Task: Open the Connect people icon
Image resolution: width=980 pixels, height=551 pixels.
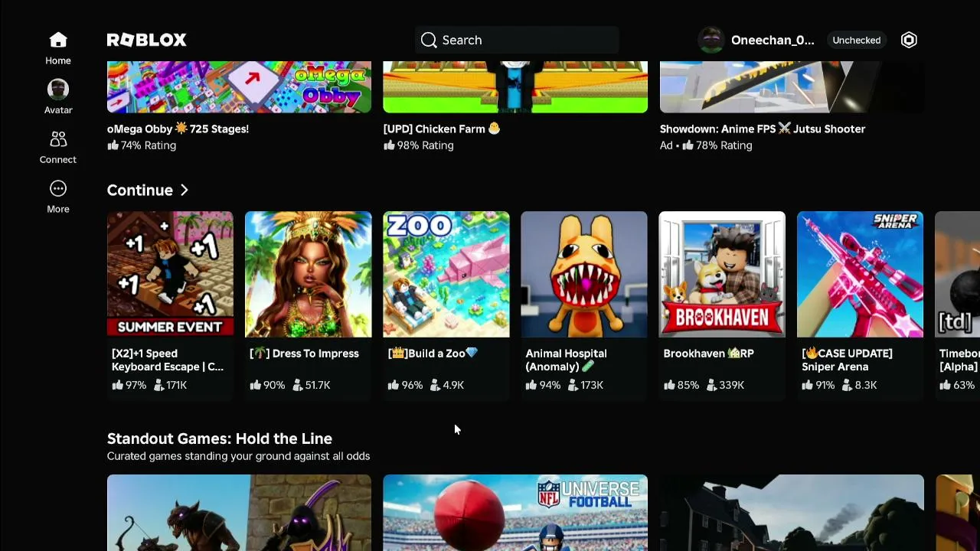Action: [58, 139]
